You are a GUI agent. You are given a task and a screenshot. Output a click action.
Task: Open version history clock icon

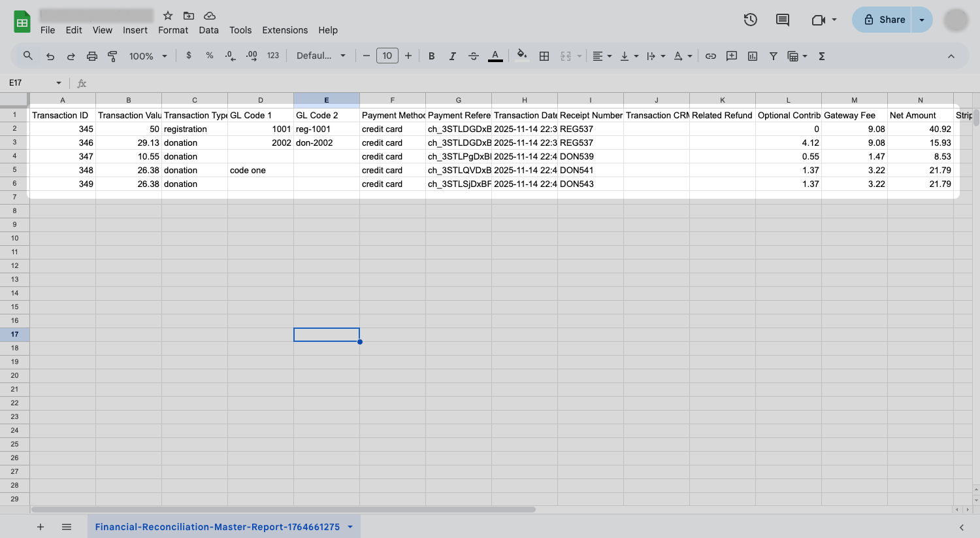(x=750, y=20)
